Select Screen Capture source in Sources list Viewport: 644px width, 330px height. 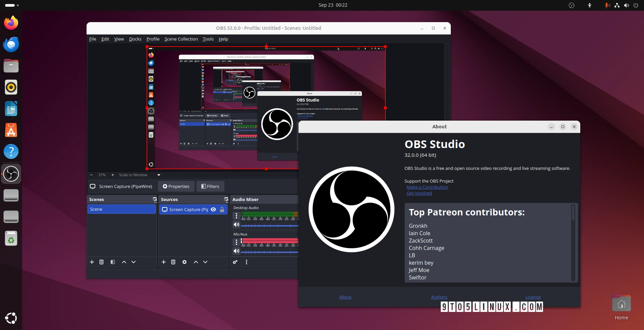(x=193, y=209)
